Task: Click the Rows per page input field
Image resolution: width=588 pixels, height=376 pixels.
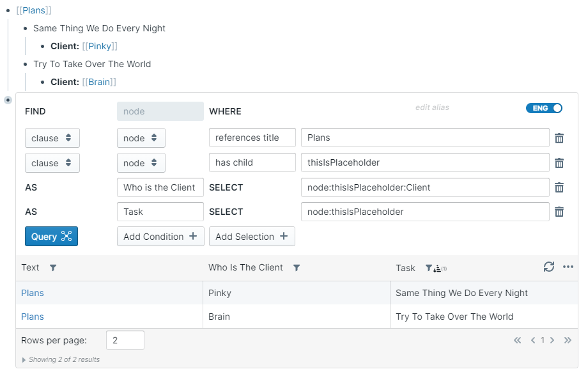Action: point(125,340)
